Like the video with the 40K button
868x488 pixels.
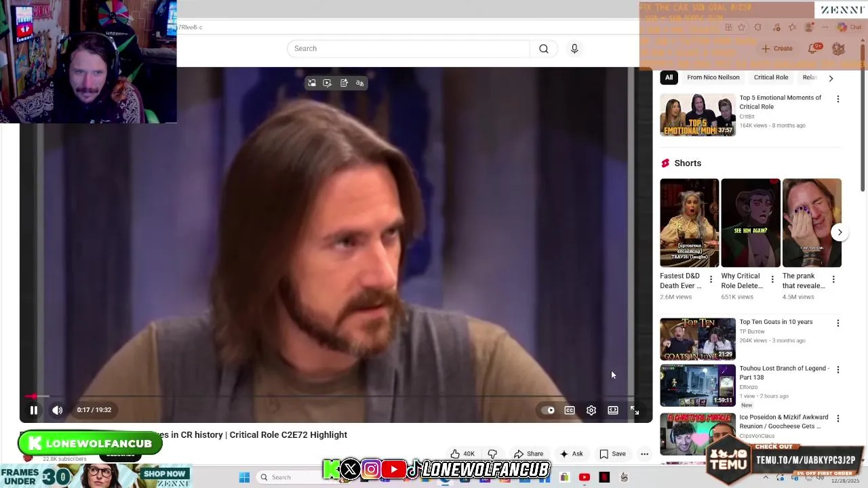[x=462, y=454]
